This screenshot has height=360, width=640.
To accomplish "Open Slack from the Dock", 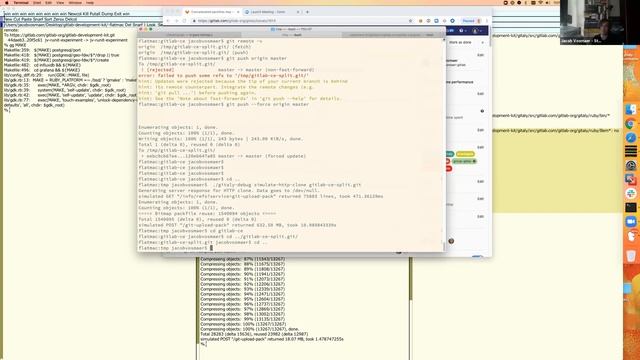I will click(631, 193).
